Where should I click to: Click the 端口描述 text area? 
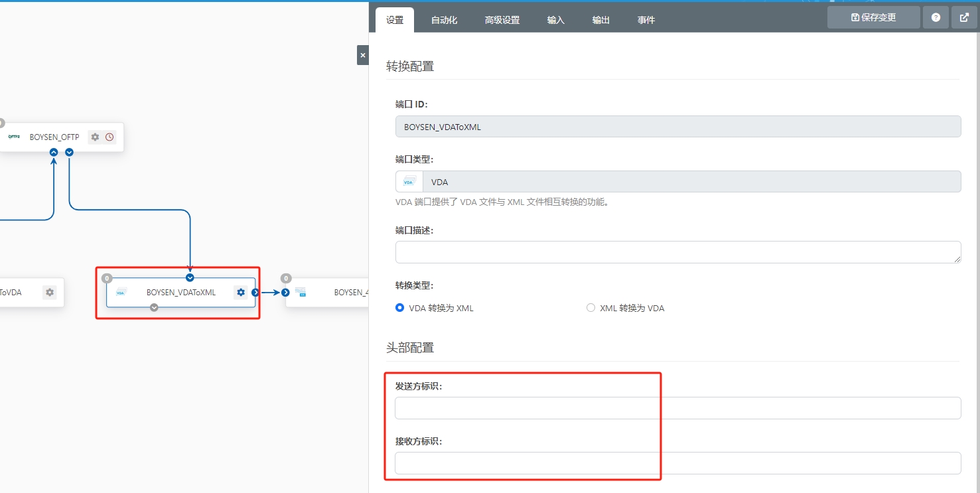coord(677,252)
